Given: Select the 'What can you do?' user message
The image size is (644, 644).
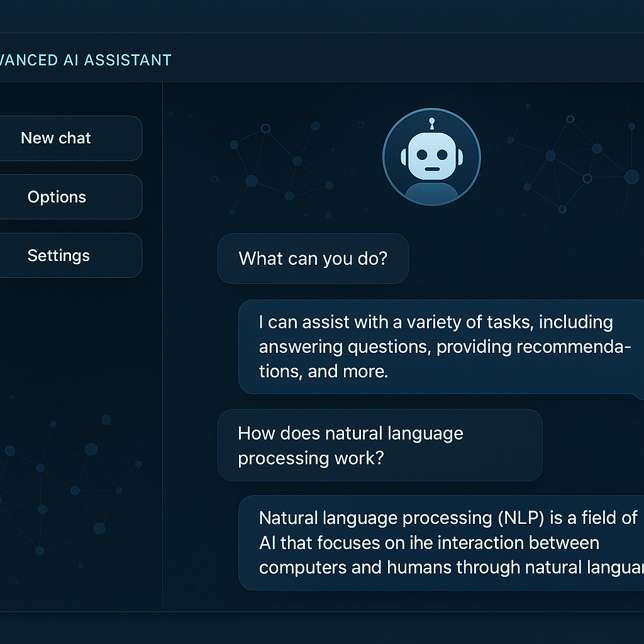Looking at the screenshot, I should [313, 258].
